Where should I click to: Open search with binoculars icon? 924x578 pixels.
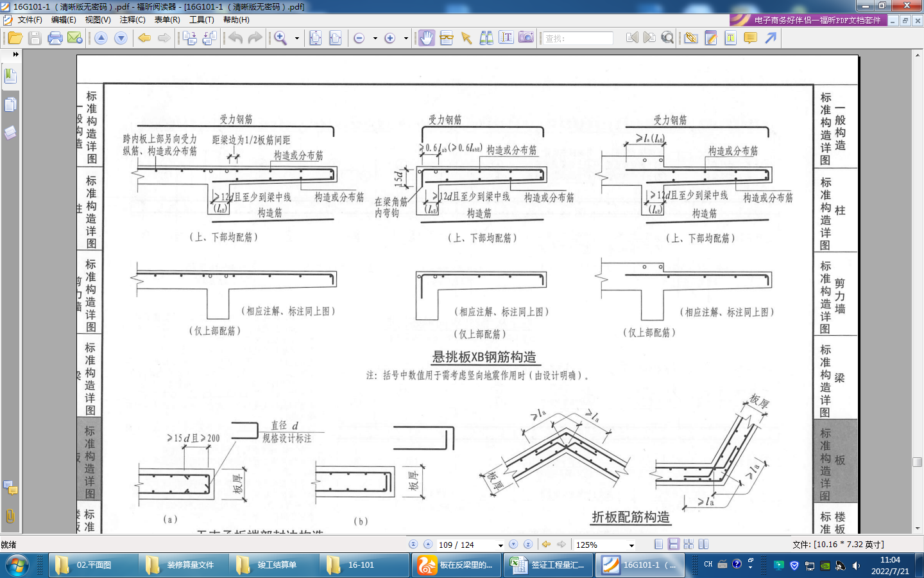(486, 38)
